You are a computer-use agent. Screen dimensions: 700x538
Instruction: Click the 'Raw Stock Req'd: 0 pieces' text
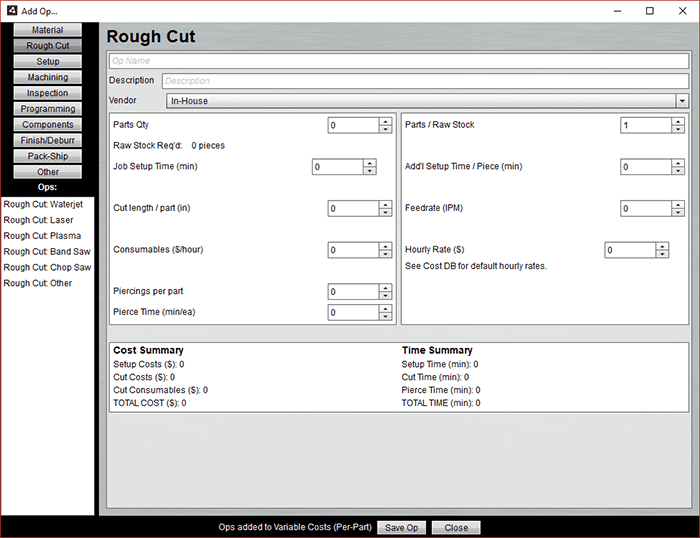[x=169, y=146]
